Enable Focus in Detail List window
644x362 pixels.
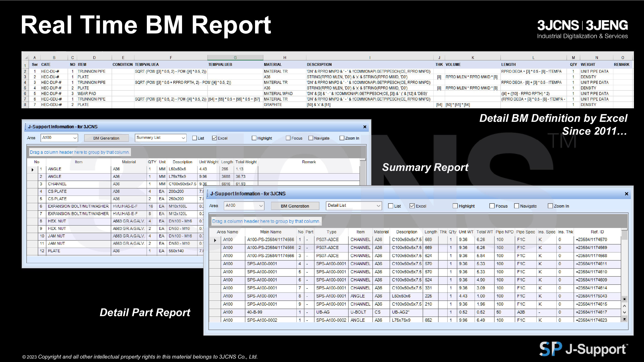click(492, 206)
